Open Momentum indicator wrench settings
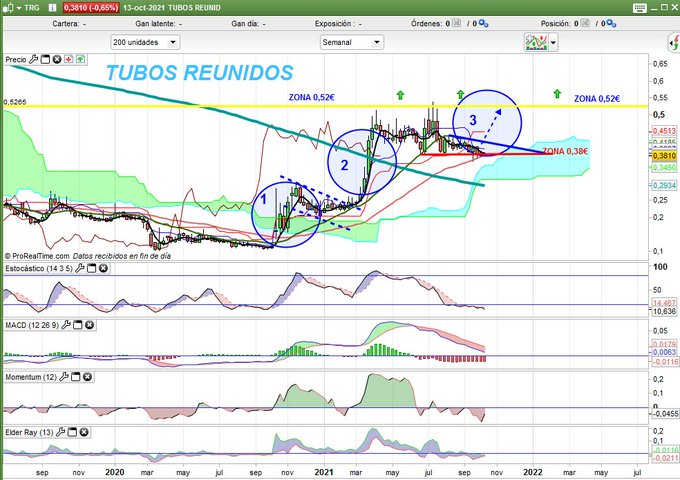The image size is (680, 480). pos(64,377)
